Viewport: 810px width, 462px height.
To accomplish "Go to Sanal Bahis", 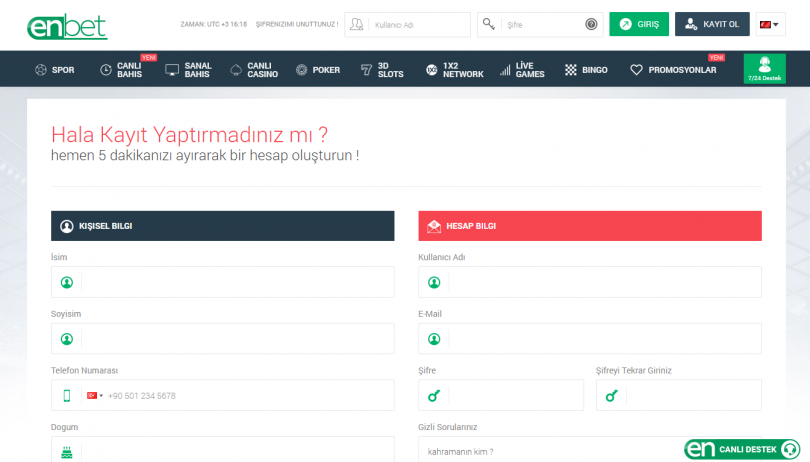I will pyautogui.click(x=188, y=70).
